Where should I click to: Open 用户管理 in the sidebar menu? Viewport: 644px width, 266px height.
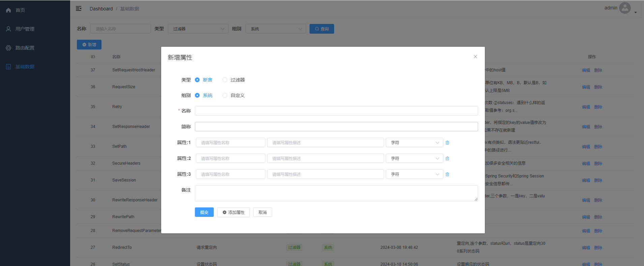[x=35, y=29]
